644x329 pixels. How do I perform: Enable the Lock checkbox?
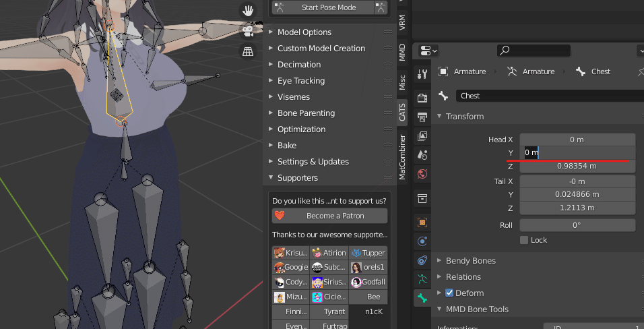(524, 240)
